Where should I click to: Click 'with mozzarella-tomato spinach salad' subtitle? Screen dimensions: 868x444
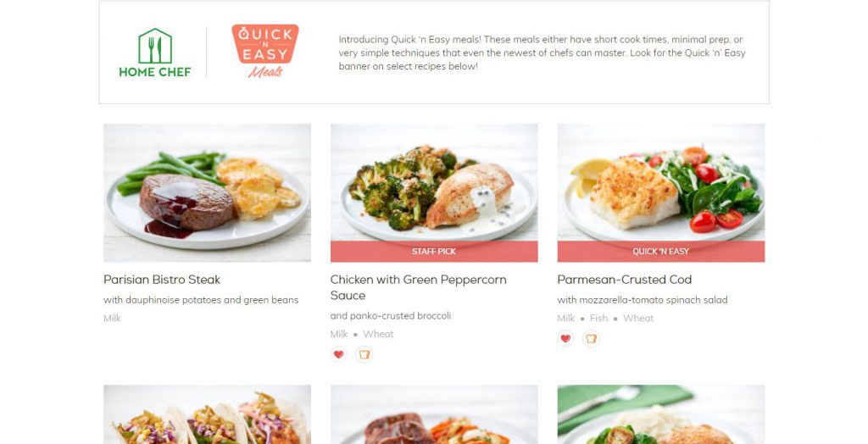(x=643, y=300)
